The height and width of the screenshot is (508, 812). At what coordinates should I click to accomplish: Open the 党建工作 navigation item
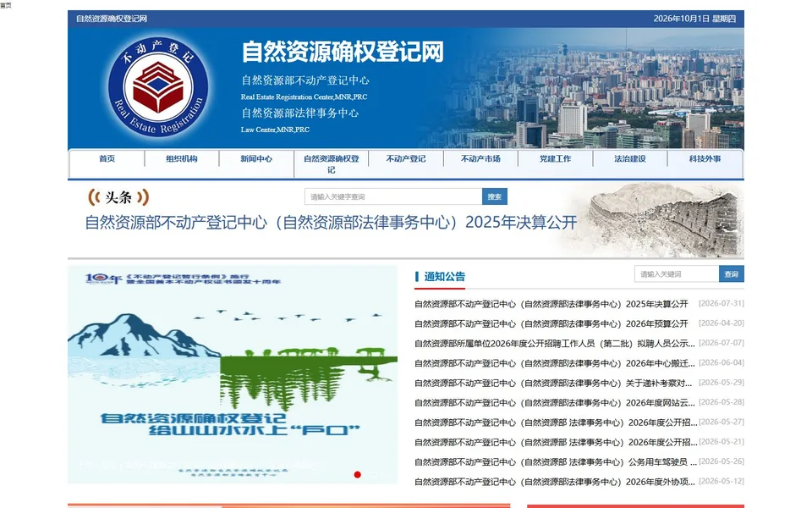555,158
